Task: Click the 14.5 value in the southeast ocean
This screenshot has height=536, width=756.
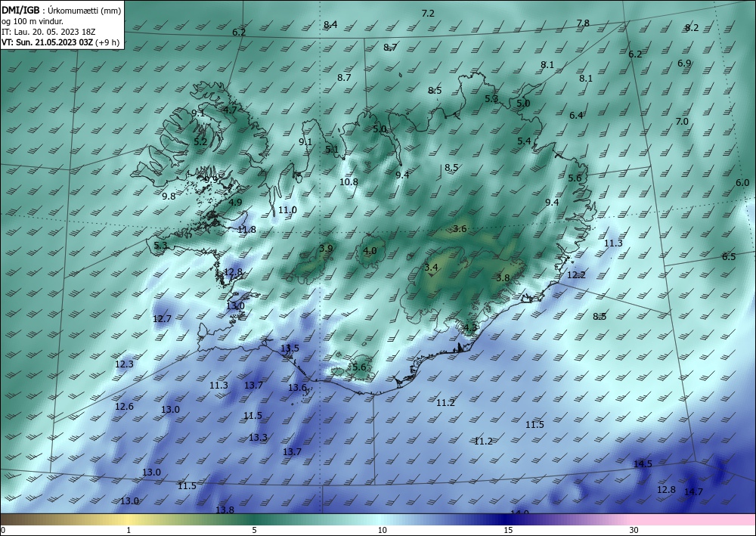Action: click(643, 464)
